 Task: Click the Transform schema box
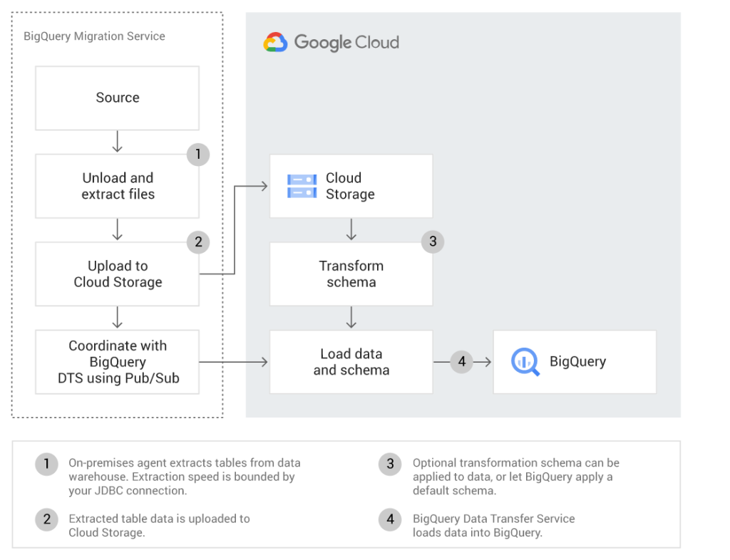coord(351,274)
